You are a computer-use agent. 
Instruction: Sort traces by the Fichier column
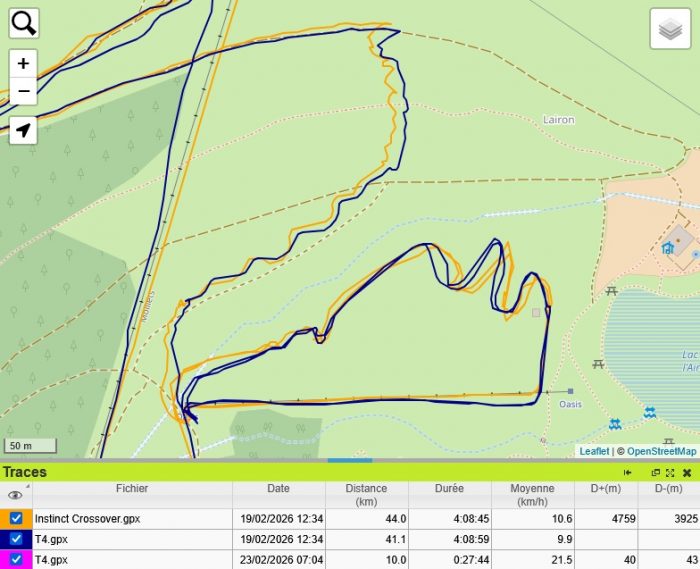[x=131, y=489]
